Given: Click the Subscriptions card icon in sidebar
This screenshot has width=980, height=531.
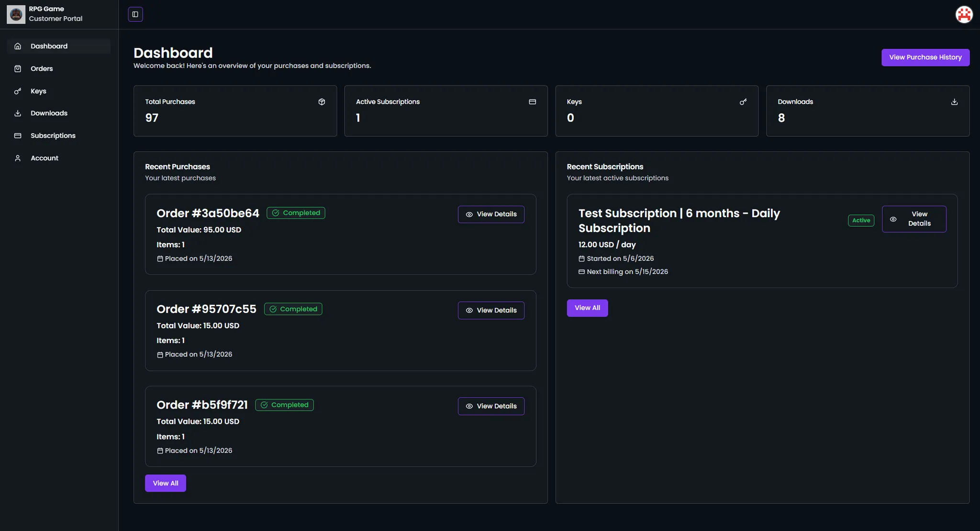Looking at the screenshot, I should click(18, 136).
